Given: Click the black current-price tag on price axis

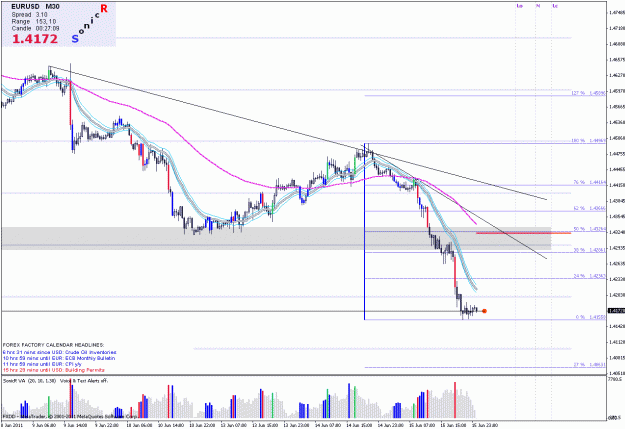Looking at the screenshot, I should [616, 311].
